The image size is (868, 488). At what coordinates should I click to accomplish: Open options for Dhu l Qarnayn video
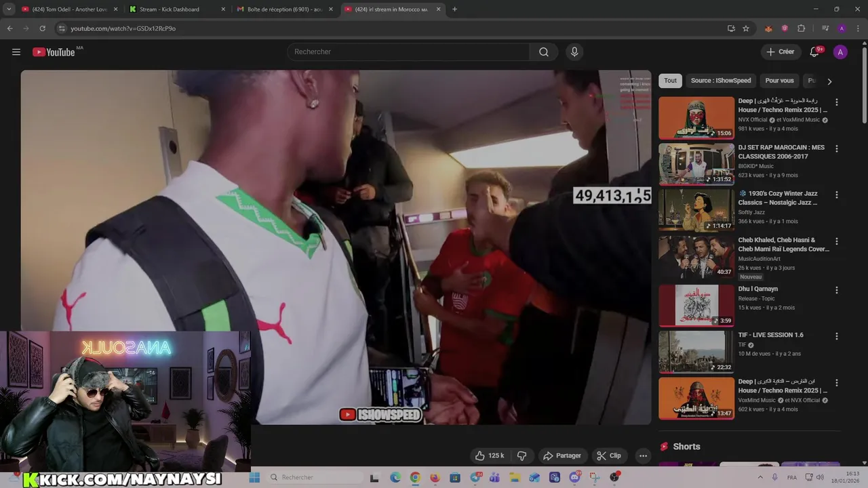(836, 290)
